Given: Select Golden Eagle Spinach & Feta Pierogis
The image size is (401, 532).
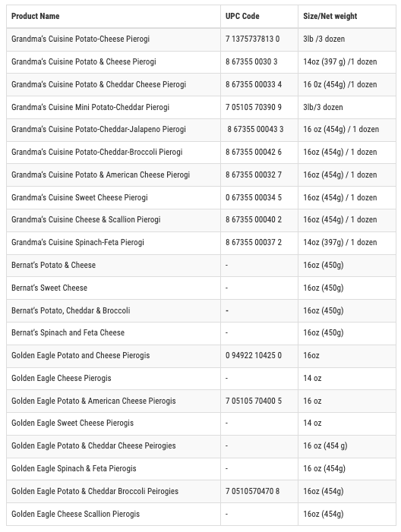Looking at the screenshot, I should tap(74, 468).
